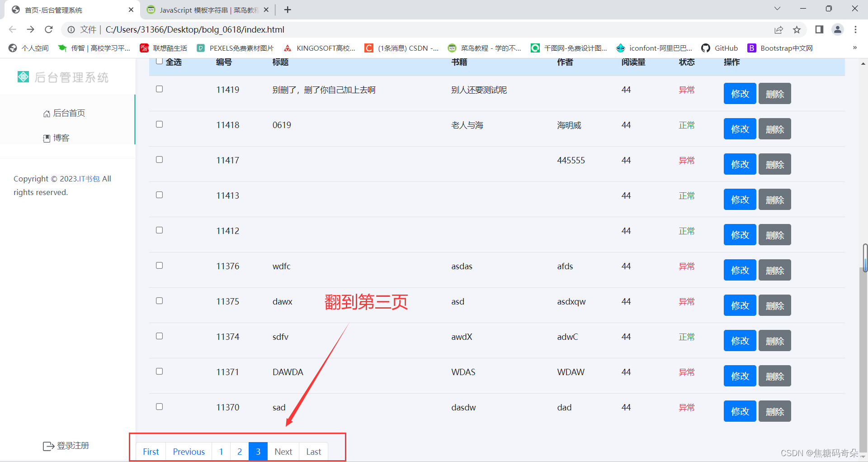Image resolution: width=868 pixels, height=462 pixels.
Task: Check the box for row 11412
Action: coord(159,230)
